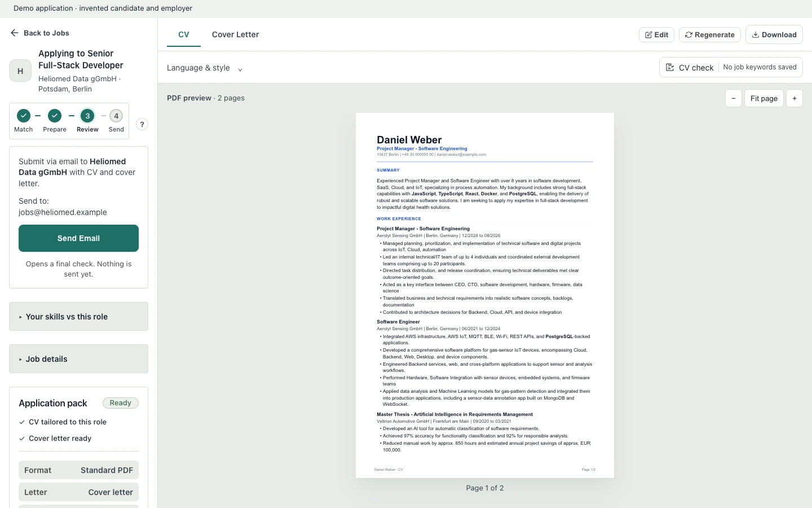Click the Download button label
The image size is (812, 508).
(x=779, y=35)
